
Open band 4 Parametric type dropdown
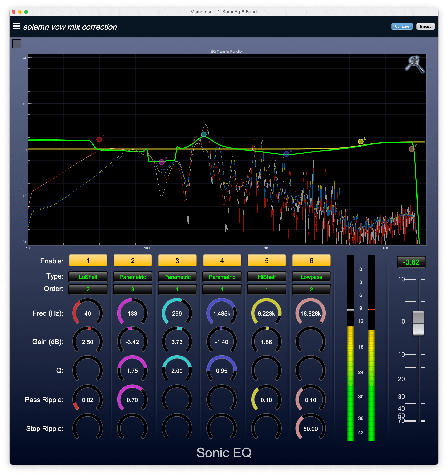[x=222, y=277]
